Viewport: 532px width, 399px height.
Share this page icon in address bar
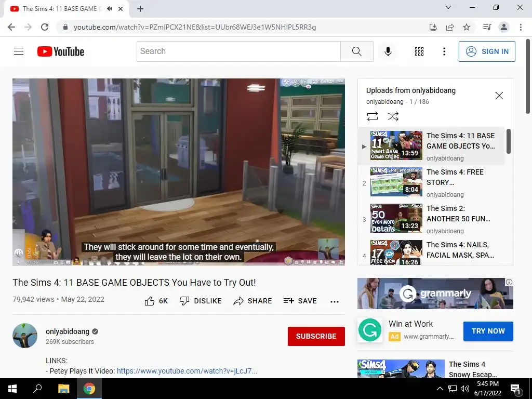point(450,27)
